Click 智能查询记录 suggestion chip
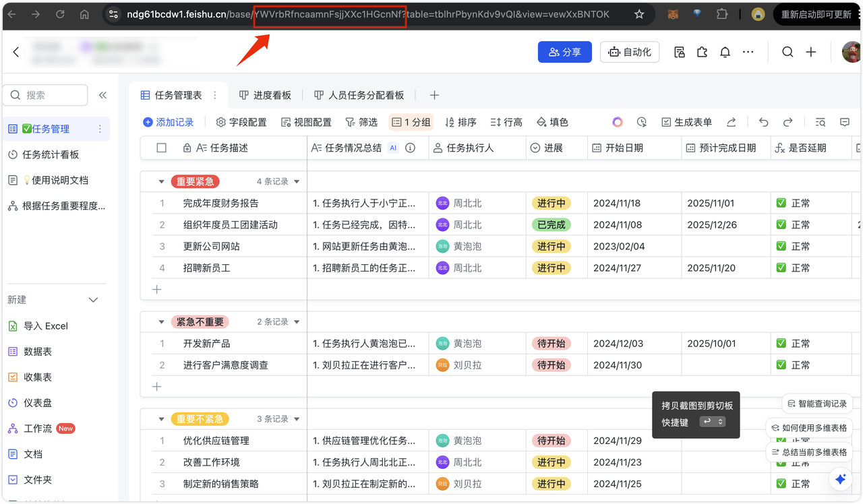The height and width of the screenshot is (504, 863). 817,404
